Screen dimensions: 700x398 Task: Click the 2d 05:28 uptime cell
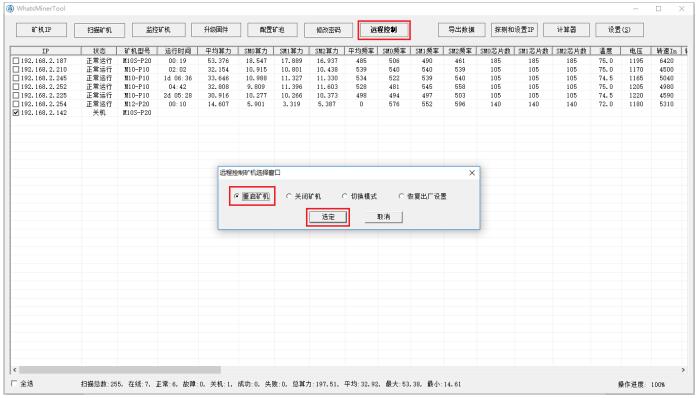point(178,95)
